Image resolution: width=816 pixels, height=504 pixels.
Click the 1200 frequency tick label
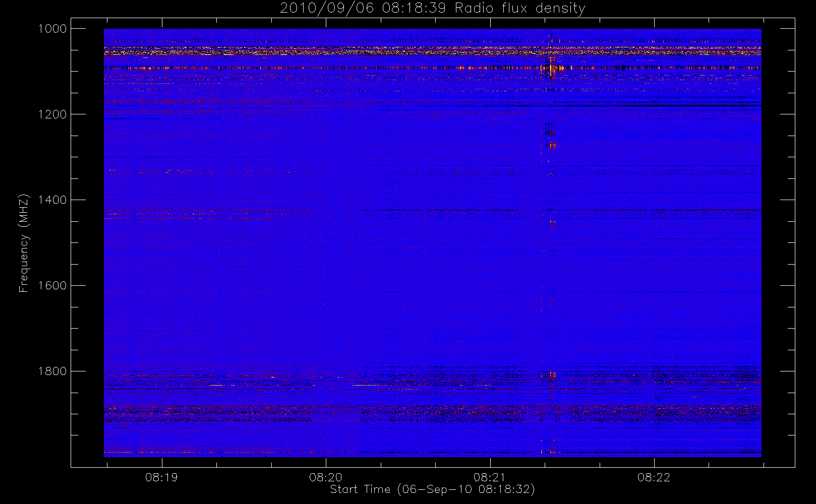pos(52,114)
